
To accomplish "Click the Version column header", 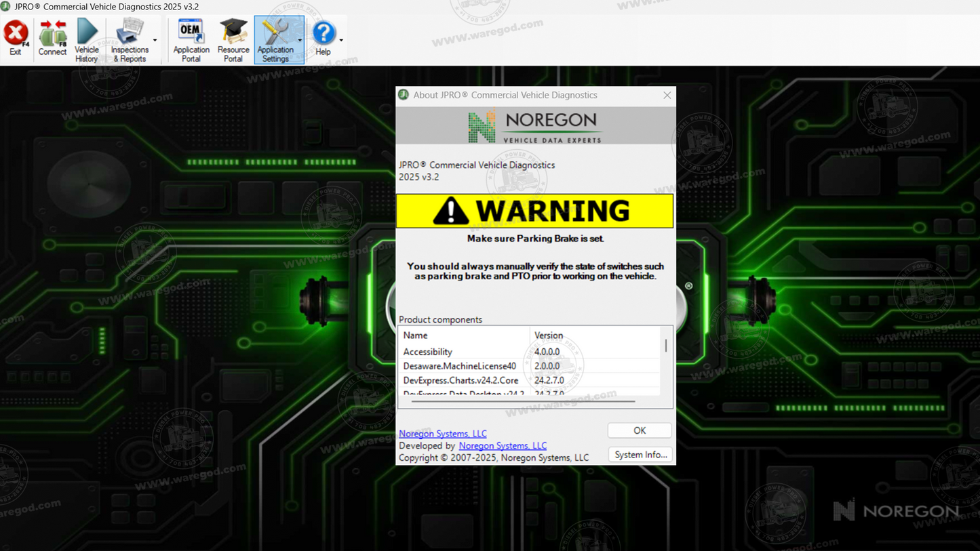I will coord(593,335).
